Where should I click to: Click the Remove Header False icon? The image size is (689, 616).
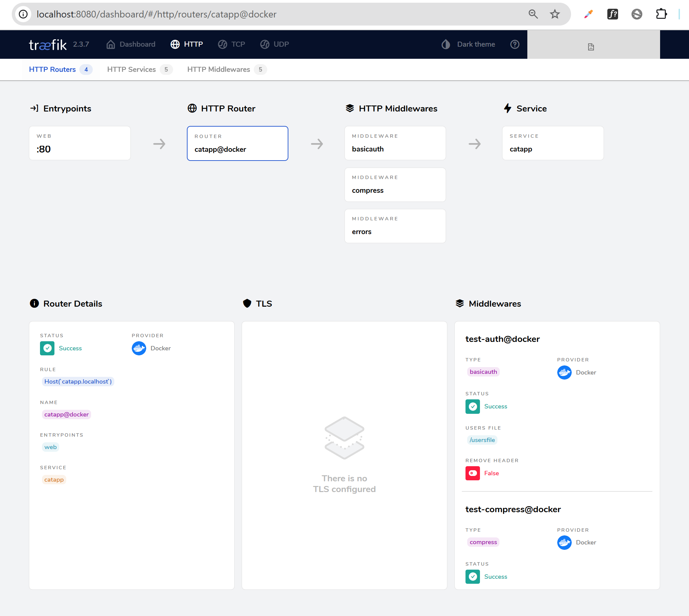(x=473, y=473)
